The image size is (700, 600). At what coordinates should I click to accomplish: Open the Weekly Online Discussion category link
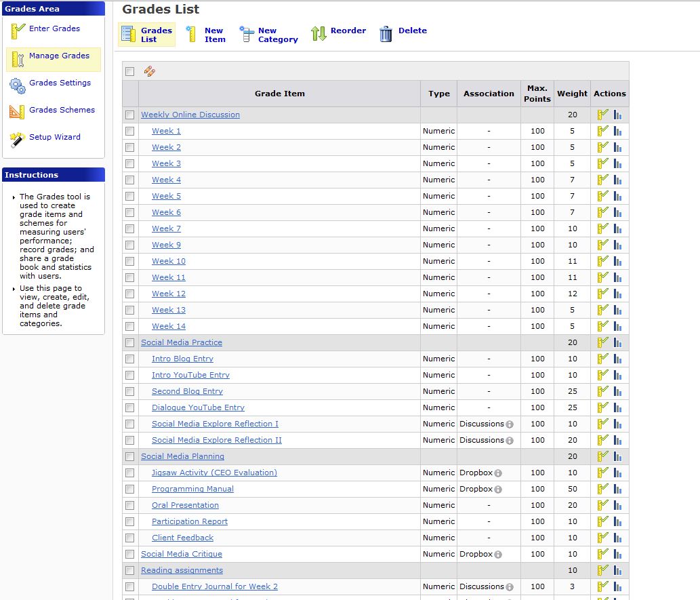(190, 115)
